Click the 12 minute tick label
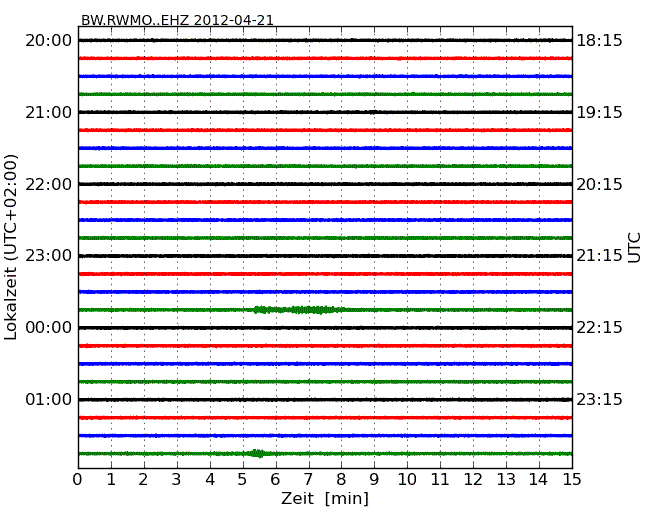Viewport: 650px width, 520px height. click(x=473, y=479)
